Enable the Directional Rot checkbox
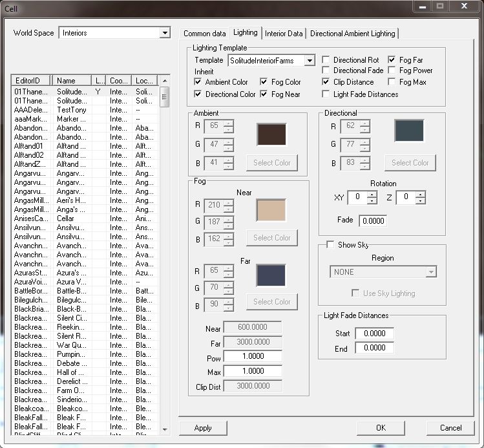Screen dimensions: 484x448 click(x=326, y=60)
